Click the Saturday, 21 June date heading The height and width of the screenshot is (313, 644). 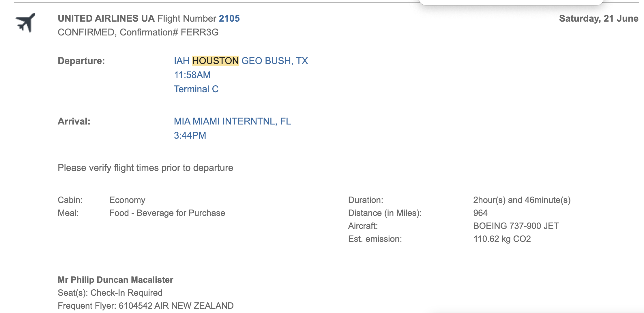coord(598,18)
